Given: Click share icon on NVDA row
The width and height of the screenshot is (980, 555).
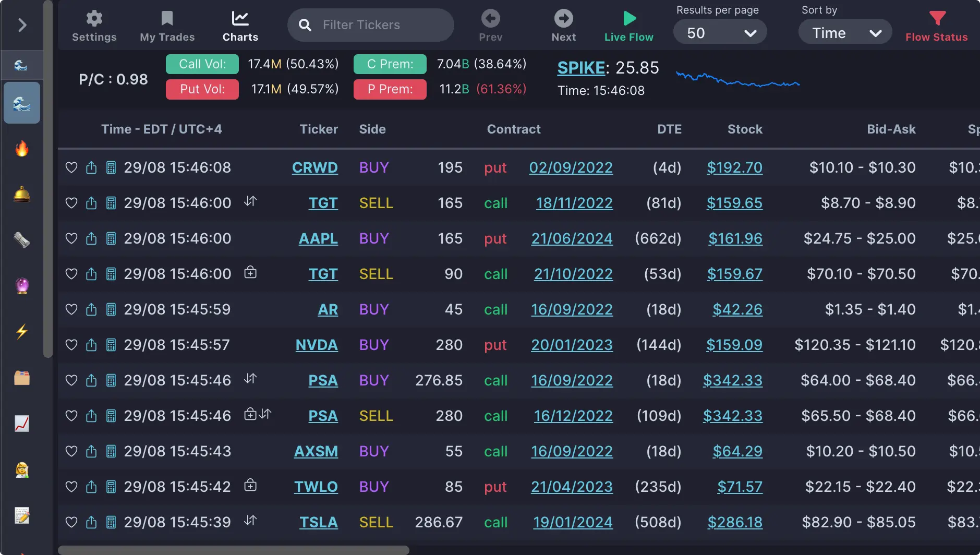Looking at the screenshot, I should coord(91,345).
